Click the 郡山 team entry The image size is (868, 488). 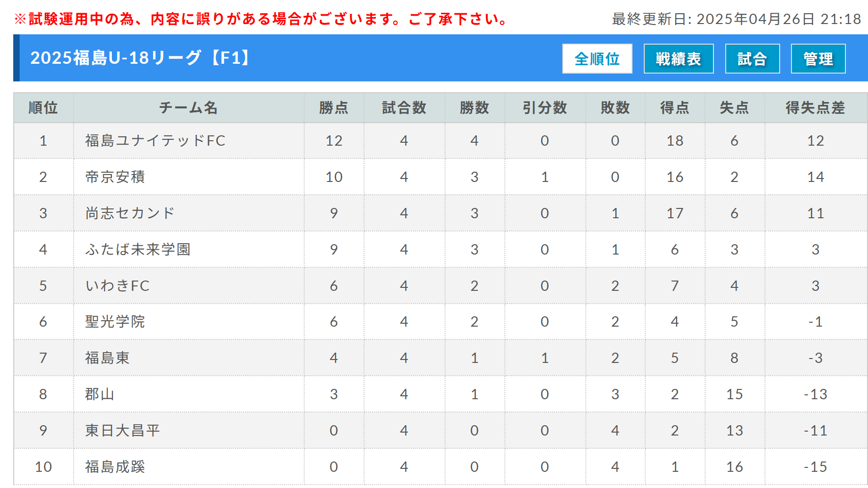point(100,394)
